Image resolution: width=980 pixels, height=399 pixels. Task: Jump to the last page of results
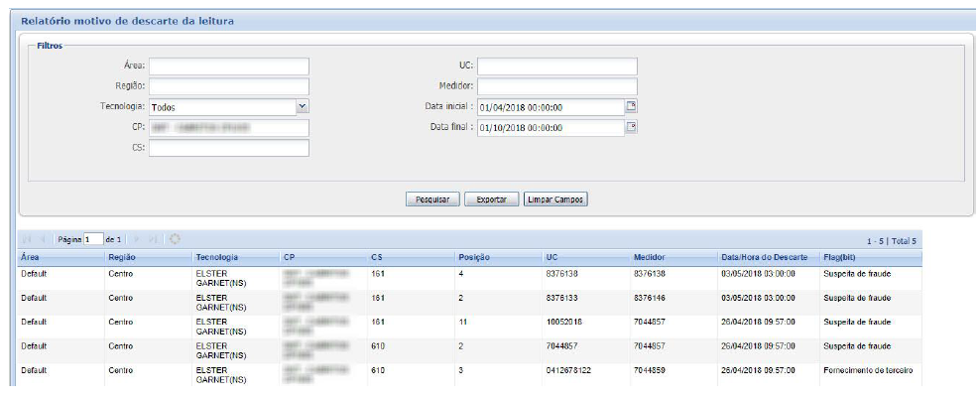153,239
